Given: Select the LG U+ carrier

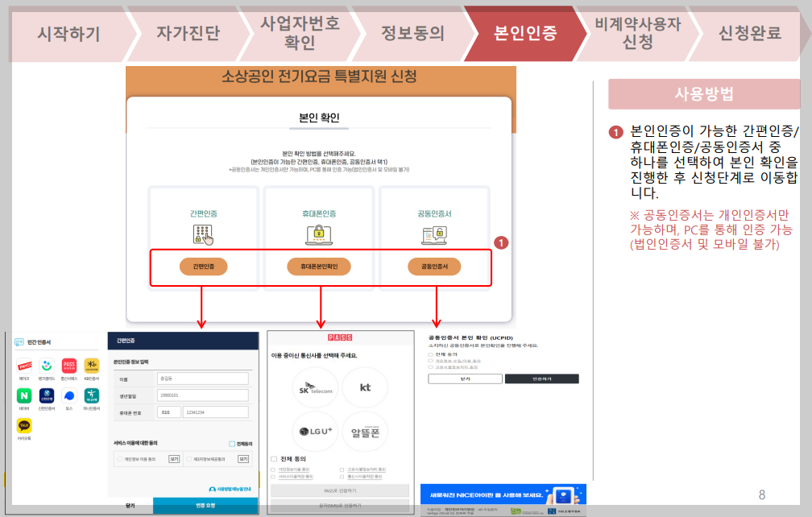Looking at the screenshot, I should click(316, 432).
